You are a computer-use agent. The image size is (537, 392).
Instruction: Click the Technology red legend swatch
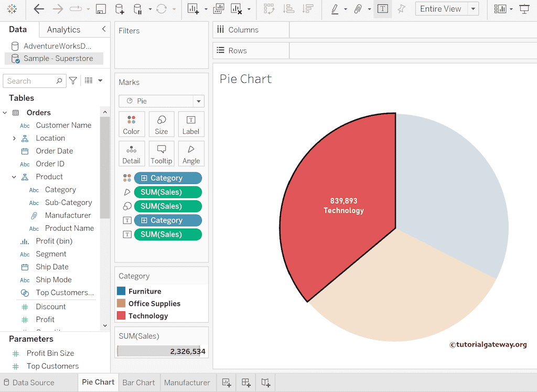point(121,315)
